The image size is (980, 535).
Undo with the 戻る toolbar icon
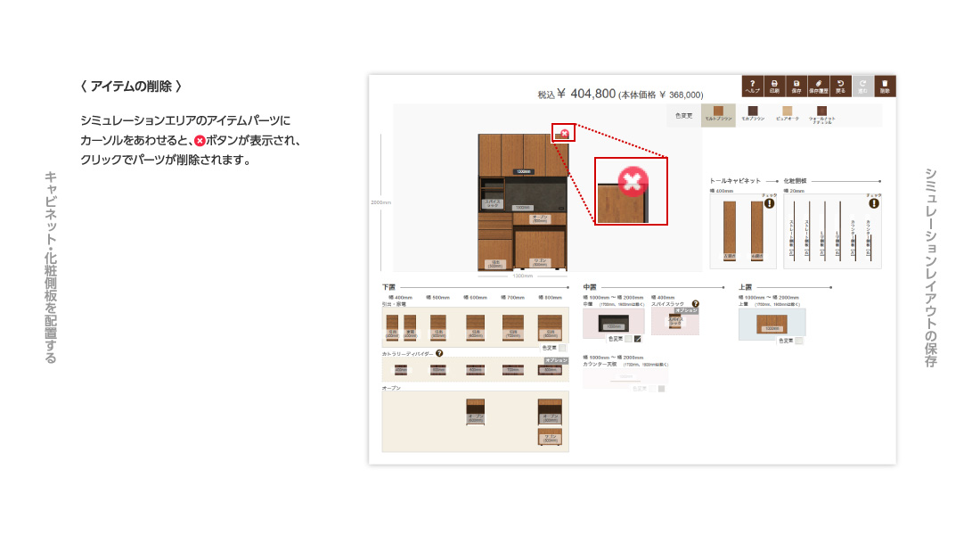(840, 86)
